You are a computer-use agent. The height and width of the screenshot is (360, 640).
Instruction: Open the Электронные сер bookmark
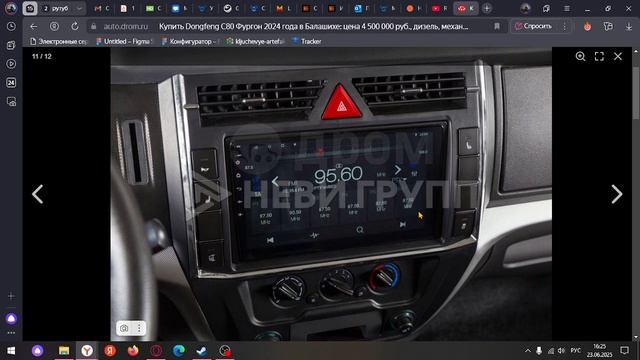59,41
